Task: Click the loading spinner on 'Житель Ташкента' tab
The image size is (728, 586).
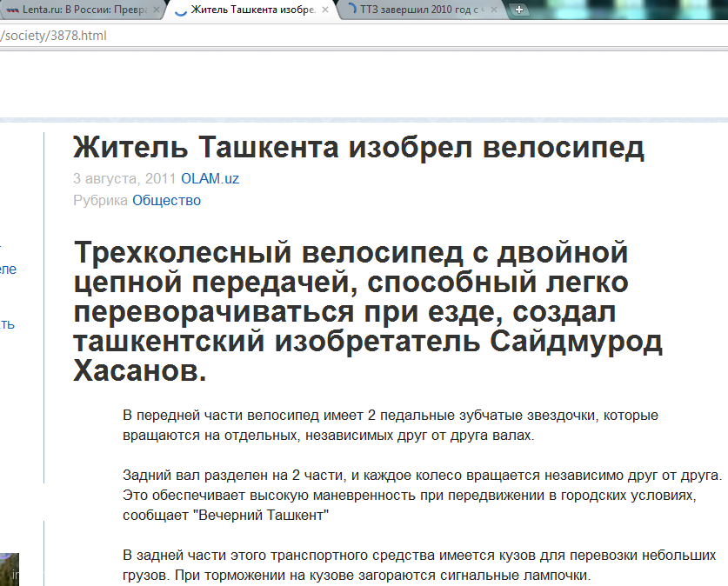Action: 180,10
